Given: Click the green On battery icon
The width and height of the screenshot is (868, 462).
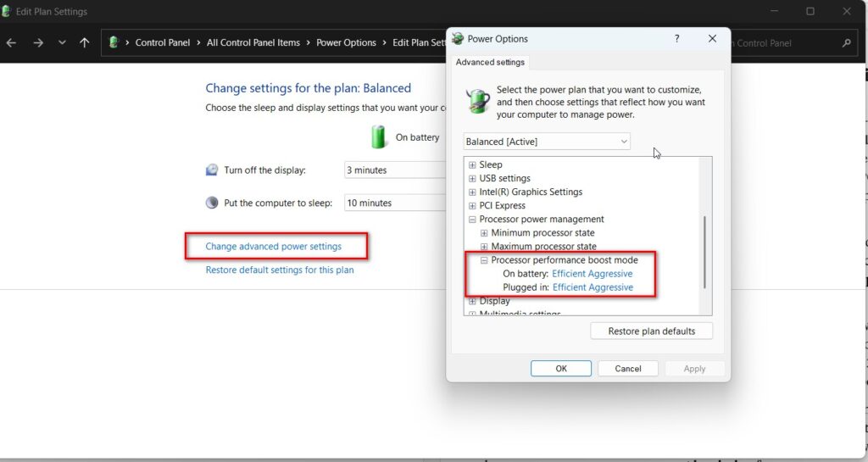Looking at the screenshot, I should coord(379,136).
